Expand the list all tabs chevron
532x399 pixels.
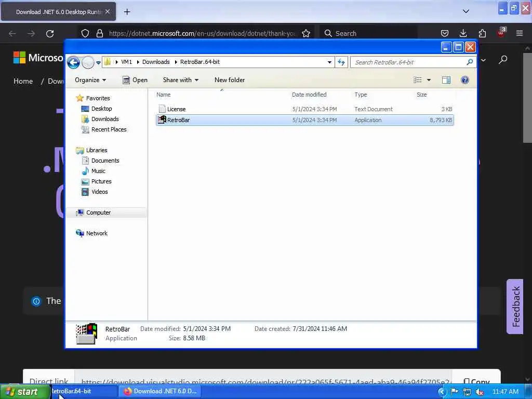point(466,11)
